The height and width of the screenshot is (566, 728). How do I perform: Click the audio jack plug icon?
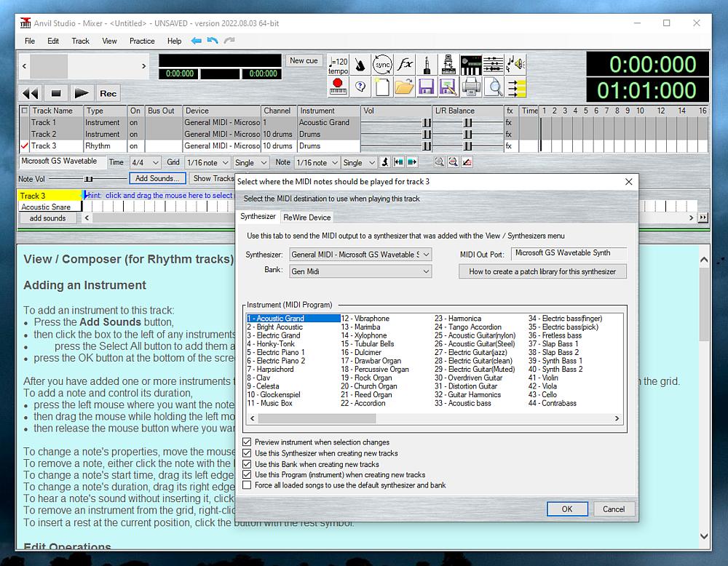pos(427,65)
